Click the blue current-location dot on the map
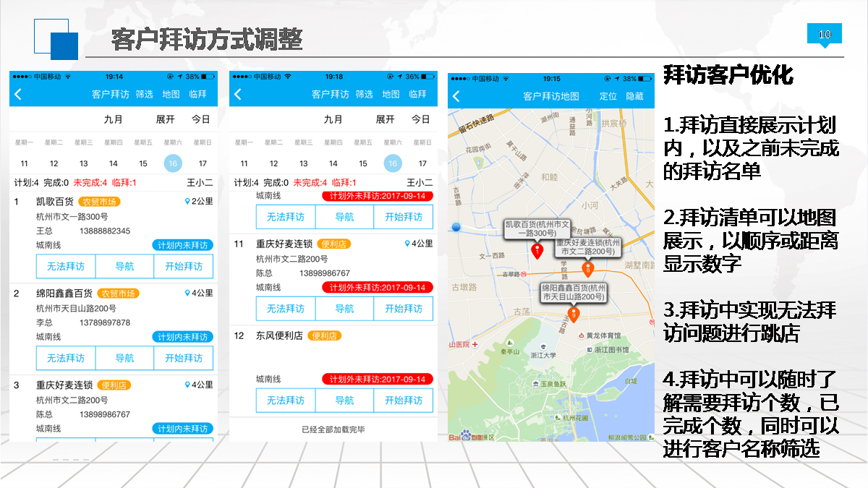Image resolution: width=868 pixels, height=488 pixels. point(456,227)
